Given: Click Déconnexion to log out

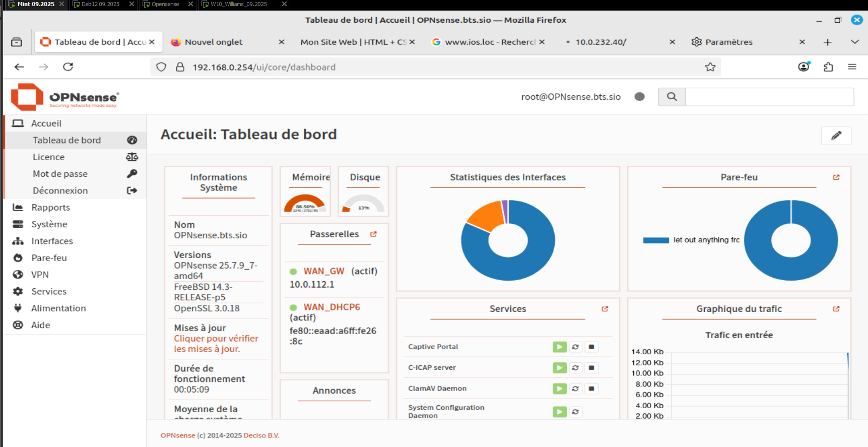Looking at the screenshot, I should [75, 190].
